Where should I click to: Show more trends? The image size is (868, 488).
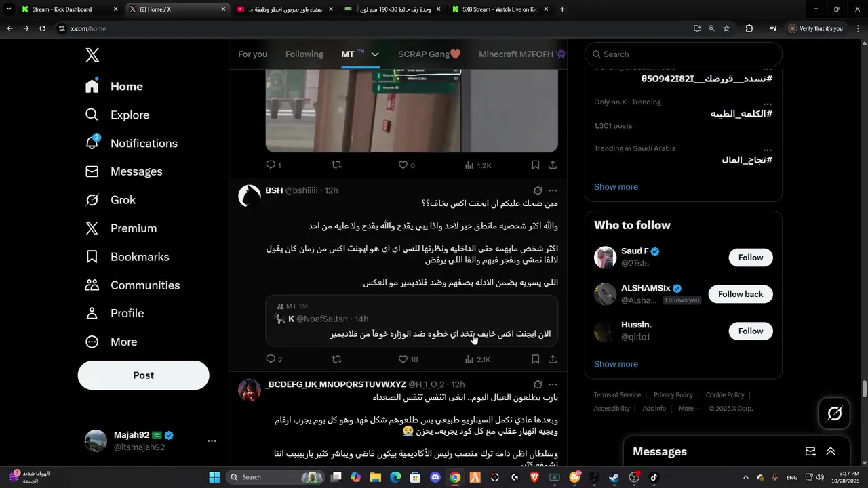616,187
